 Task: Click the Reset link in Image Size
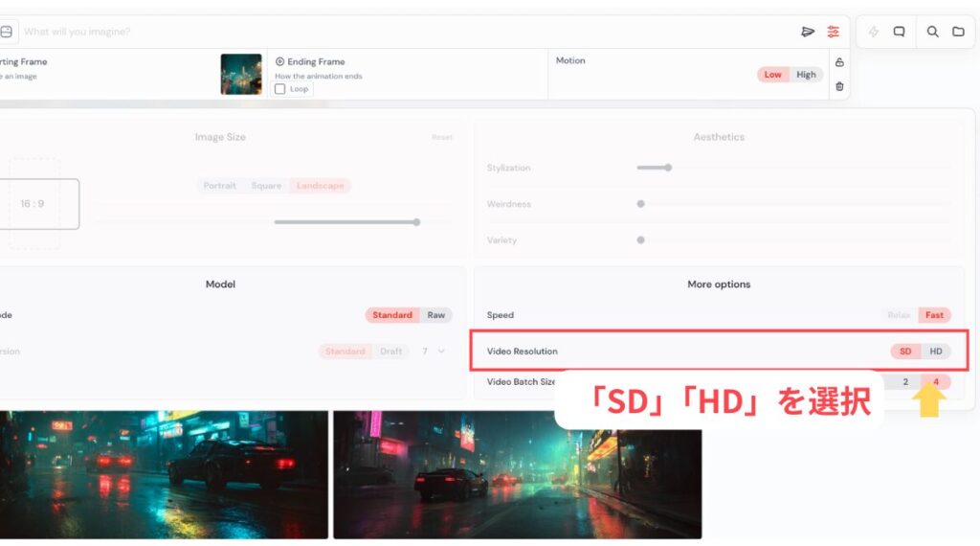(x=442, y=138)
